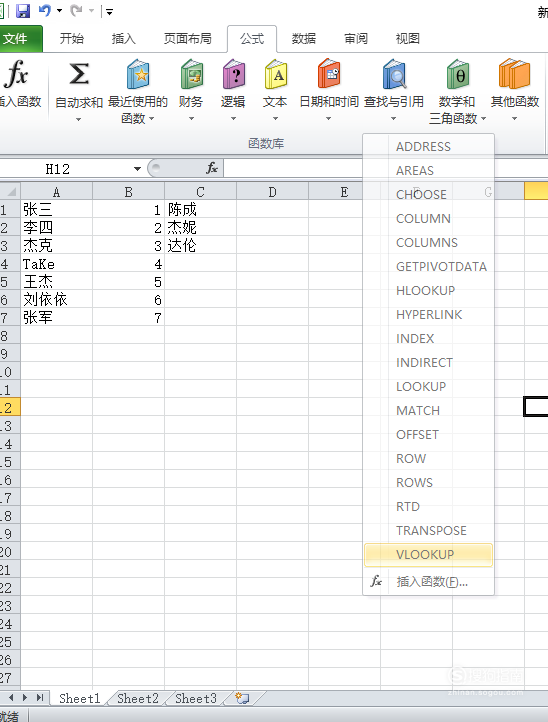Open the Text functions book icon
548x722 pixels.
point(276,74)
